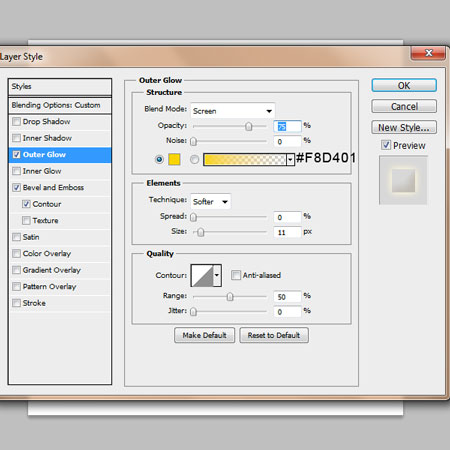Open the Technique dropdown

tap(211, 201)
